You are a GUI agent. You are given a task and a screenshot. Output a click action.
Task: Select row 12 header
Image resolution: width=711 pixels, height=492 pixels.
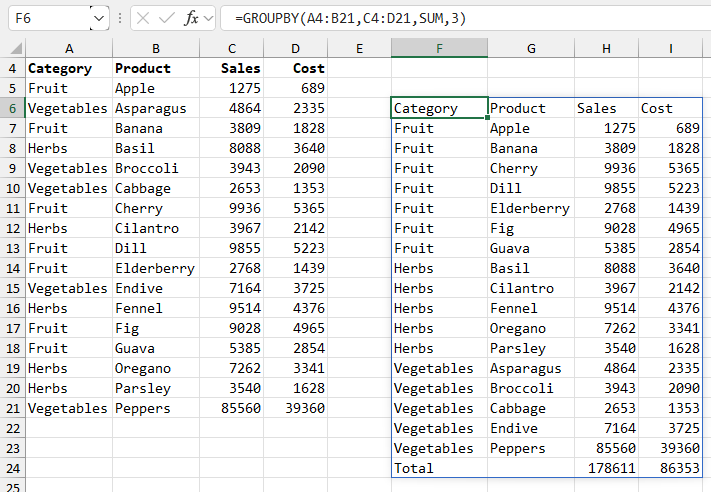(x=13, y=228)
